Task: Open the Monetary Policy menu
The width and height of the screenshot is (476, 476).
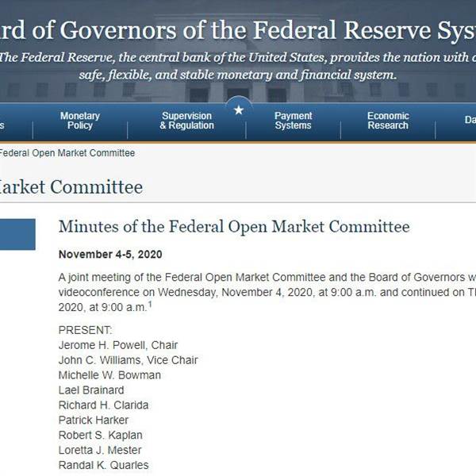Action: point(80,121)
